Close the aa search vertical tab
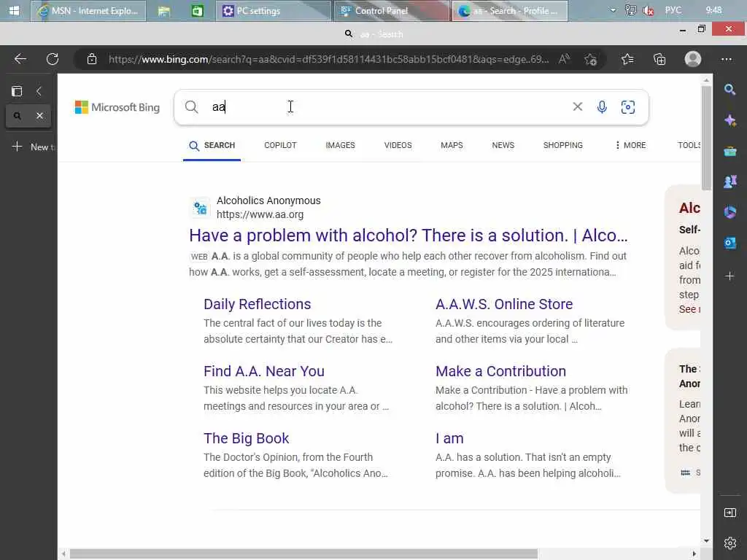 pos(40,116)
